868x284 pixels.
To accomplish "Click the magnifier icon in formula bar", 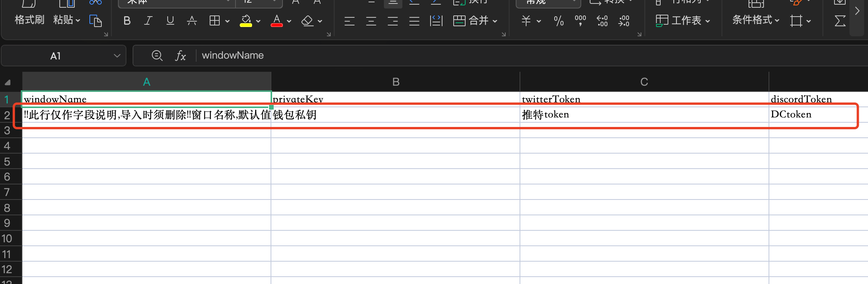I will 157,56.
